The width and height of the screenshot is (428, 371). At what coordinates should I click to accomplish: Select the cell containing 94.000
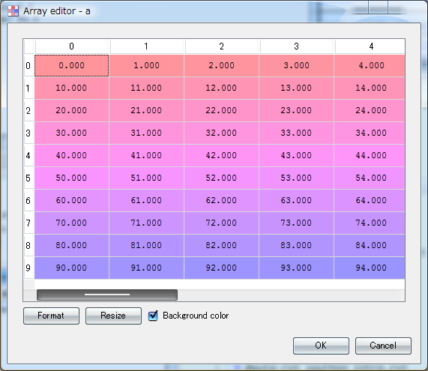(x=370, y=268)
